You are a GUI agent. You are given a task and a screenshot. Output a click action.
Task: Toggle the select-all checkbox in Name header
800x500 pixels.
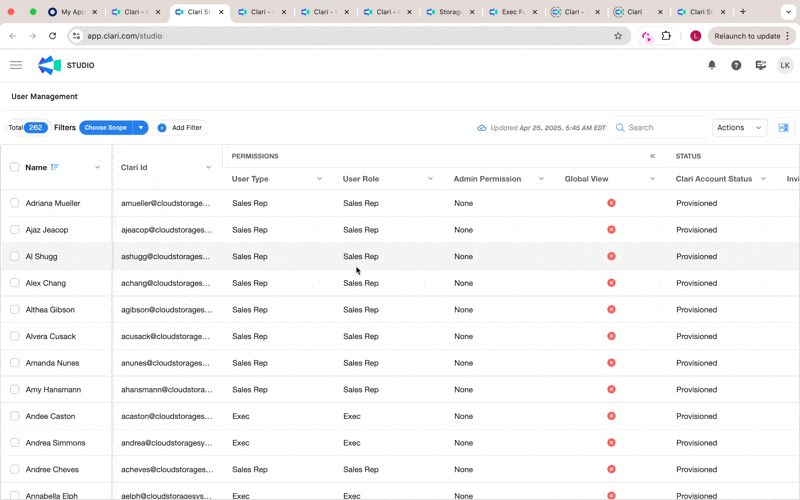[x=14, y=167]
